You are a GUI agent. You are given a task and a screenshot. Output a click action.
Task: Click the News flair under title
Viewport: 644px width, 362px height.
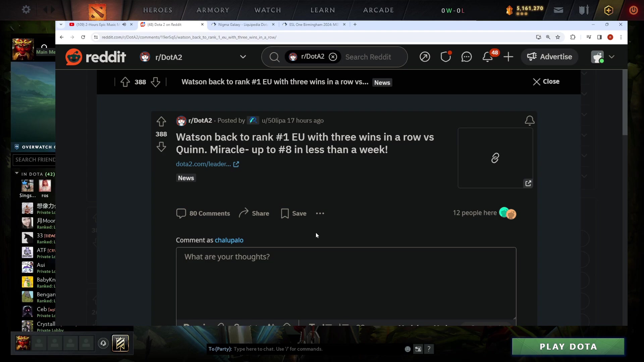click(x=186, y=178)
